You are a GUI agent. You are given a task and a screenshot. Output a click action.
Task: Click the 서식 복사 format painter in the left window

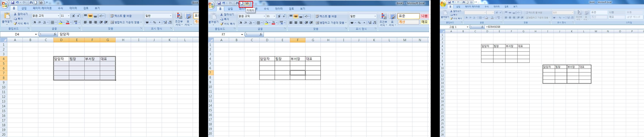click(22, 23)
